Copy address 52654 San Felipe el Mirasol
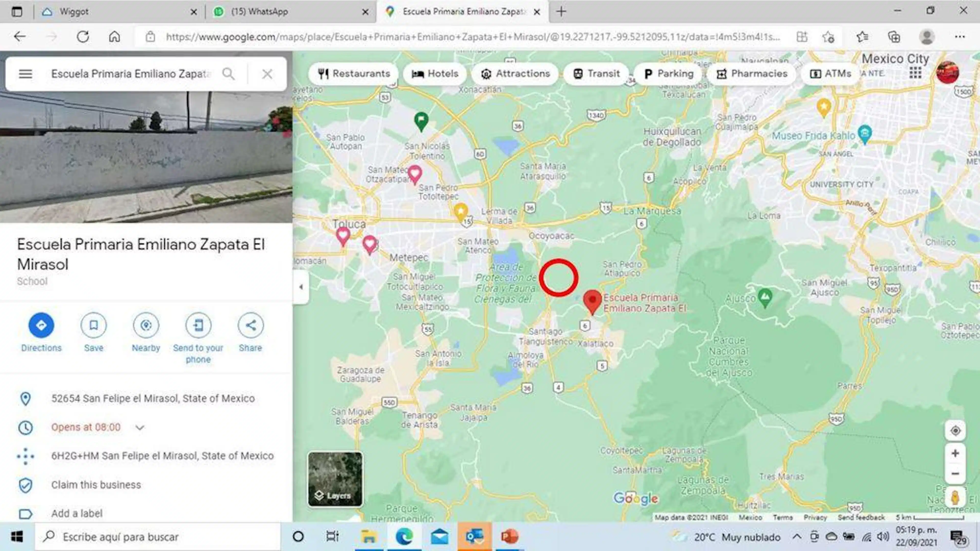Image resolution: width=980 pixels, height=551 pixels. (x=153, y=398)
